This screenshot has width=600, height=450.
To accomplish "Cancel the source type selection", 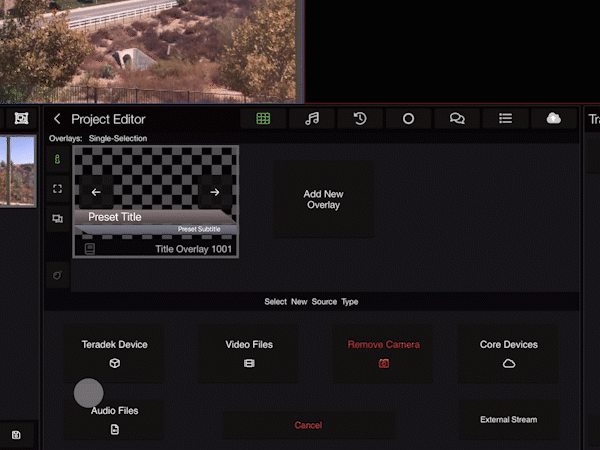I will point(308,425).
